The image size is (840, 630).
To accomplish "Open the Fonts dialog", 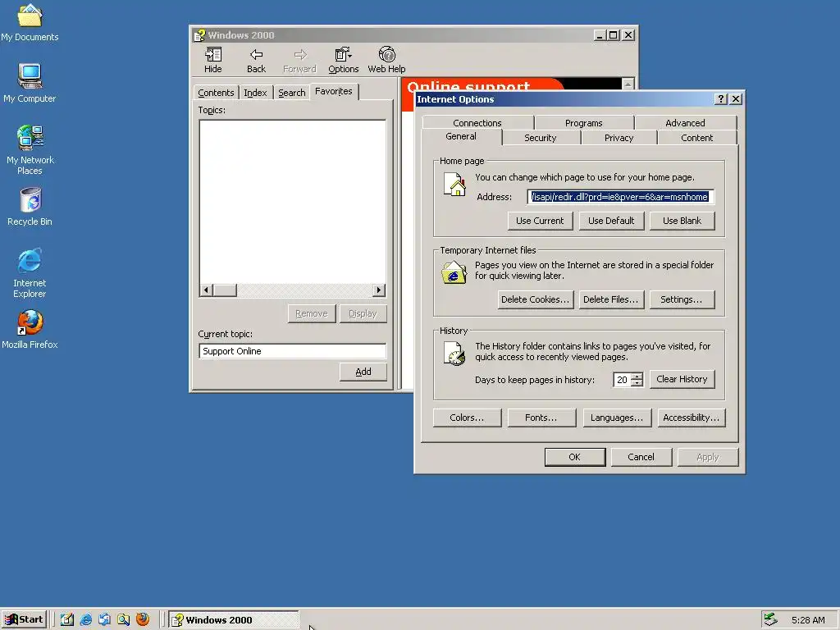I will (541, 418).
